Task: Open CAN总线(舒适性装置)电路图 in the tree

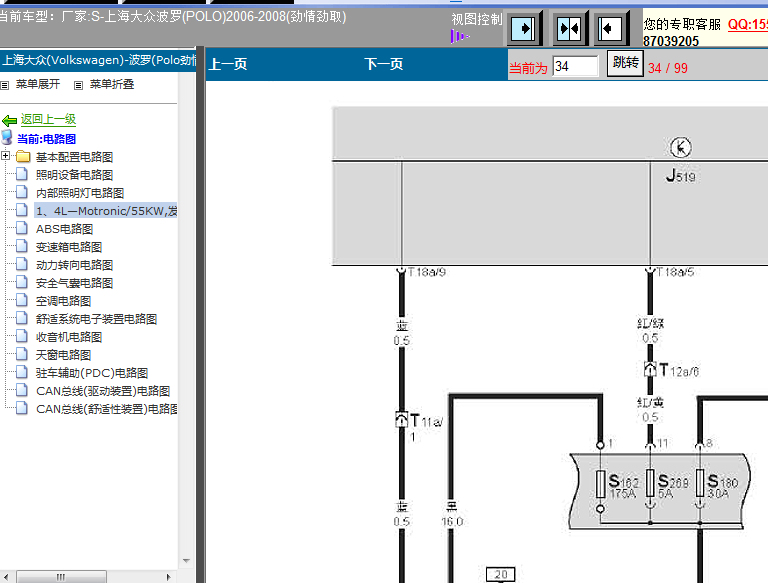Action: coord(107,409)
